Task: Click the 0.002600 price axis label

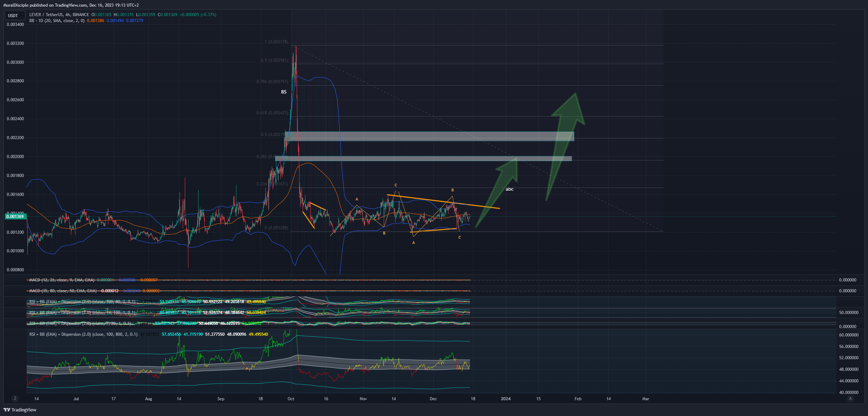Action: [x=15, y=100]
